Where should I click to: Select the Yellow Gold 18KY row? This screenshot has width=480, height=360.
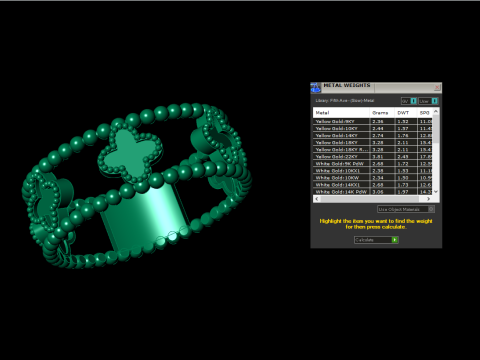click(x=373, y=142)
